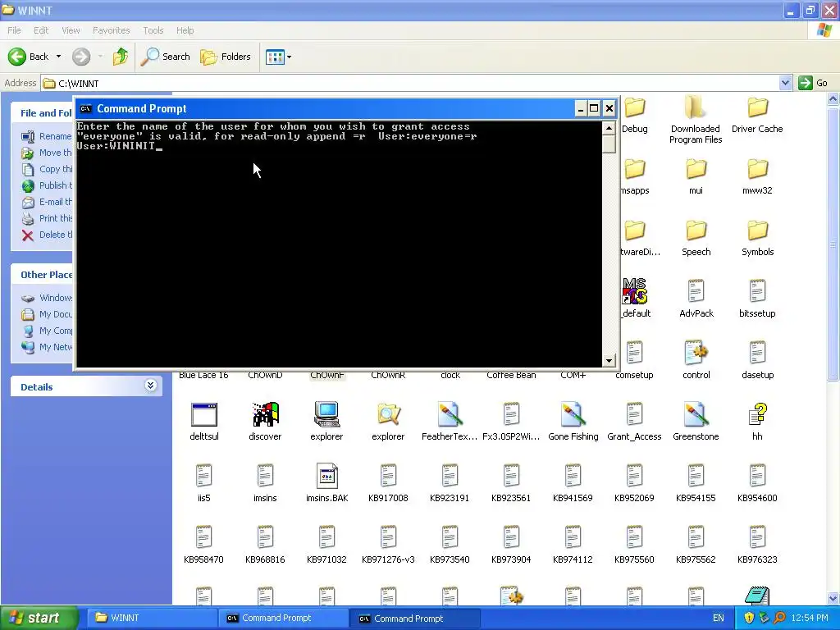This screenshot has width=840, height=630.
Task: Click the EN language indicator
Action: pyautogui.click(x=719, y=618)
